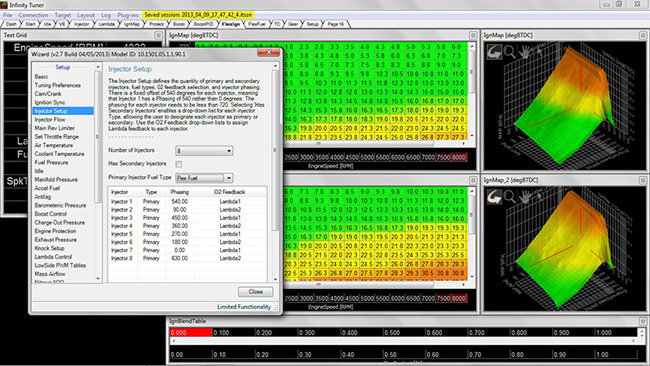The image size is (650, 366).
Task: Open the File menu
Action: click(7, 15)
